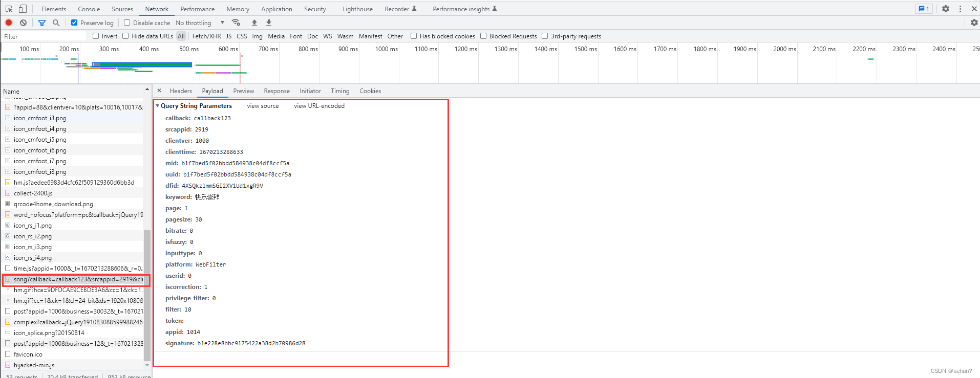Select icon_splice.png?20150814 request
This screenshot has width=980, height=378.
72,333
